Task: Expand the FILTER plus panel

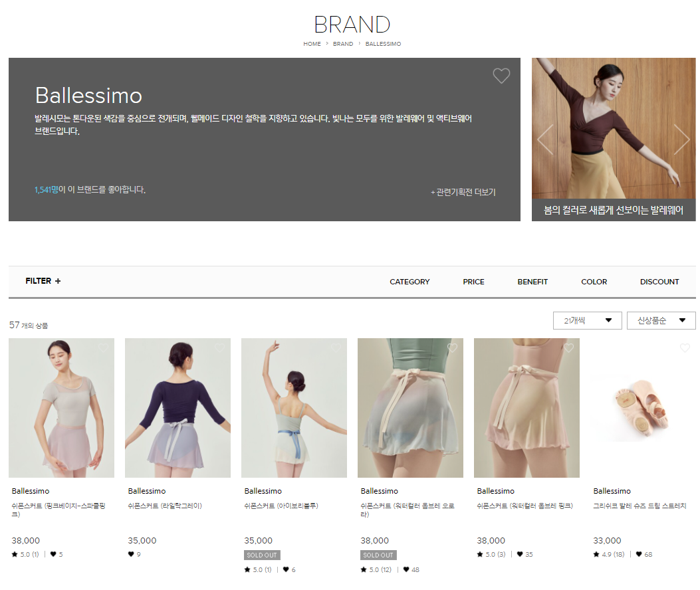Action: [43, 281]
